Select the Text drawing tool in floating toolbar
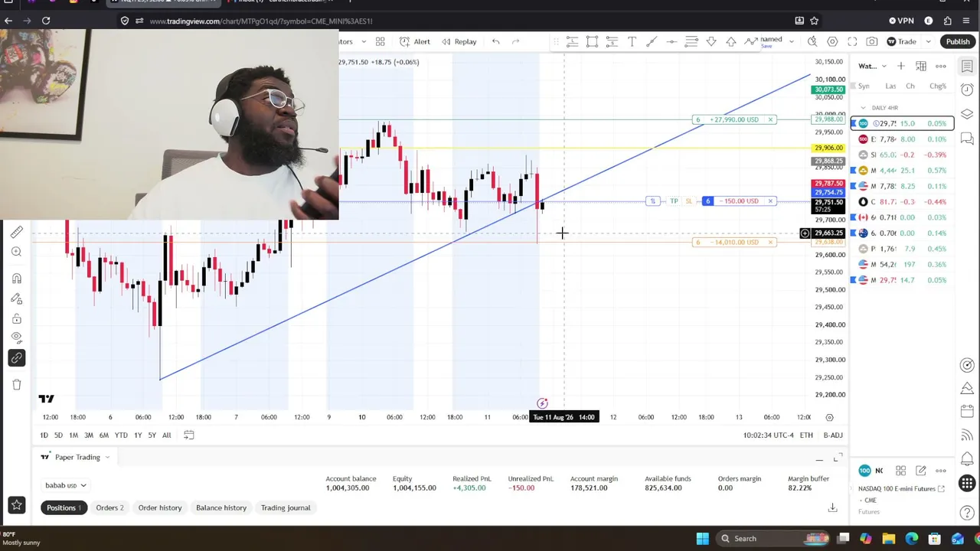This screenshot has width=980, height=551. tap(632, 41)
